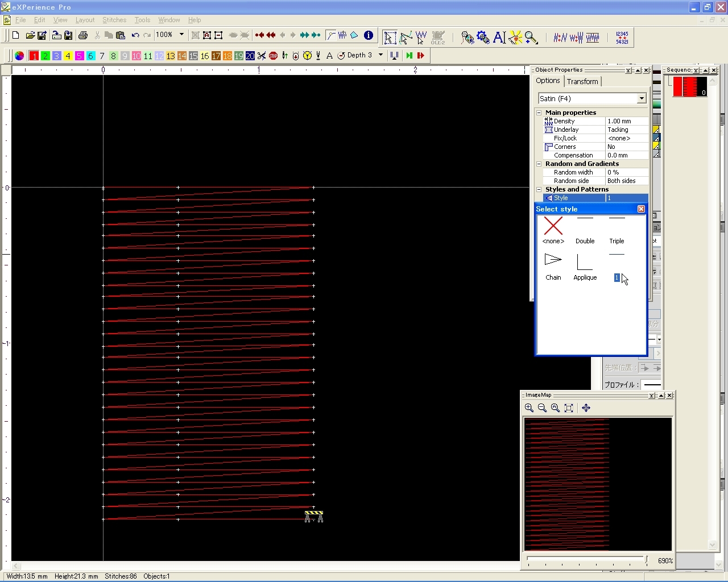
Task: Select the rectangle selection arrow tool
Action: tap(390, 38)
